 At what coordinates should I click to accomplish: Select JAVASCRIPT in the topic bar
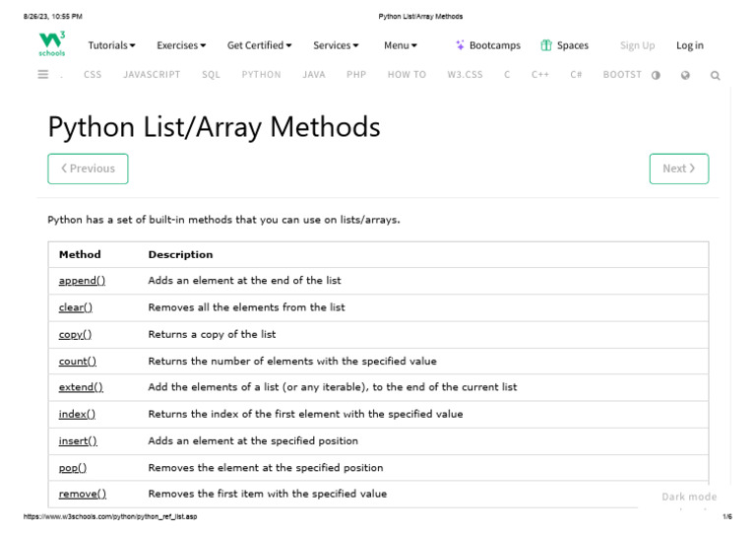click(152, 75)
